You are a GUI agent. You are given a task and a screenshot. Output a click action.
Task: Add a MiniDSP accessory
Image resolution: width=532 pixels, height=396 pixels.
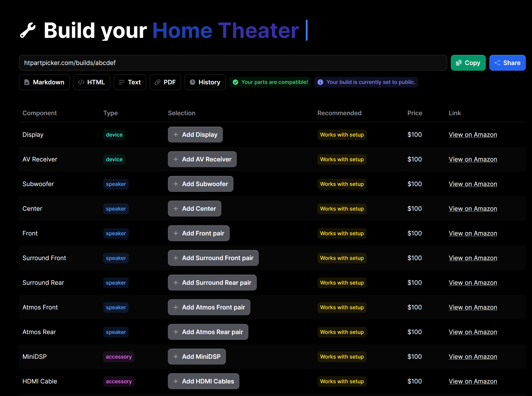[197, 357]
